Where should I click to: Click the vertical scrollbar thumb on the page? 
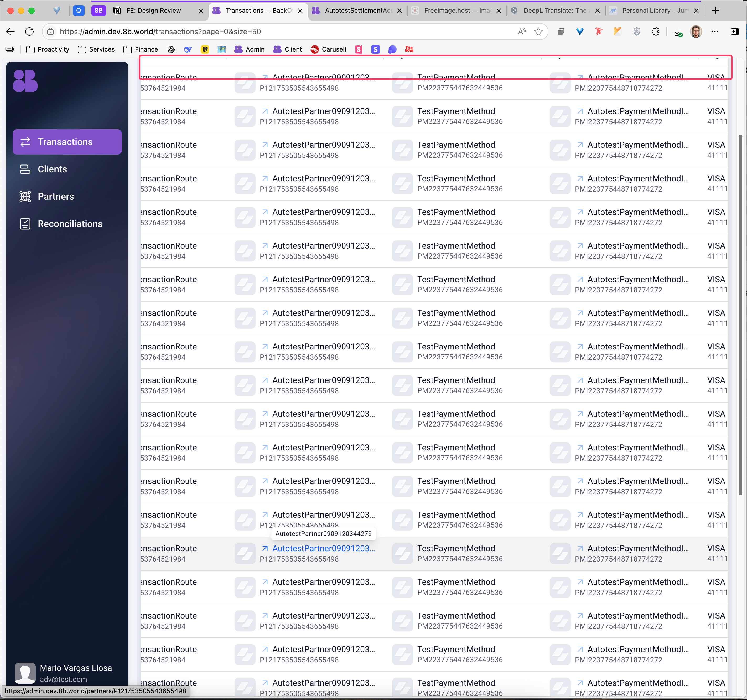coord(740,315)
